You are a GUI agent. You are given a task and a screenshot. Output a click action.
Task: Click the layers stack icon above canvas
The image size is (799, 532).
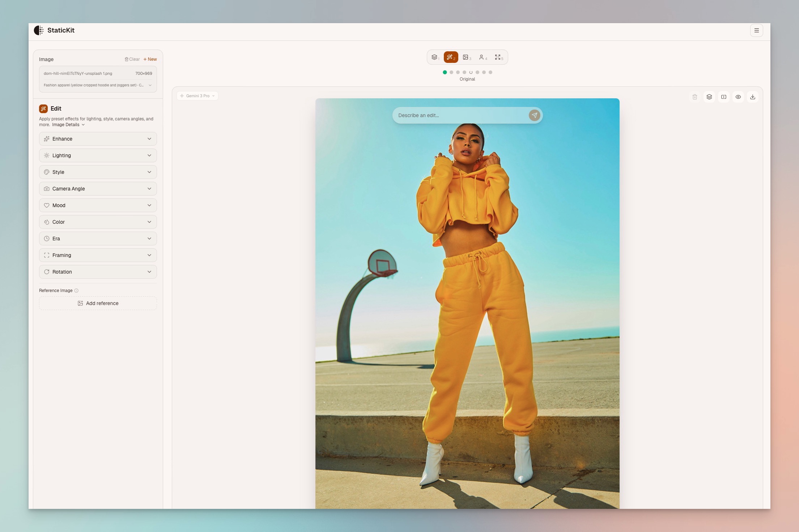point(709,97)
